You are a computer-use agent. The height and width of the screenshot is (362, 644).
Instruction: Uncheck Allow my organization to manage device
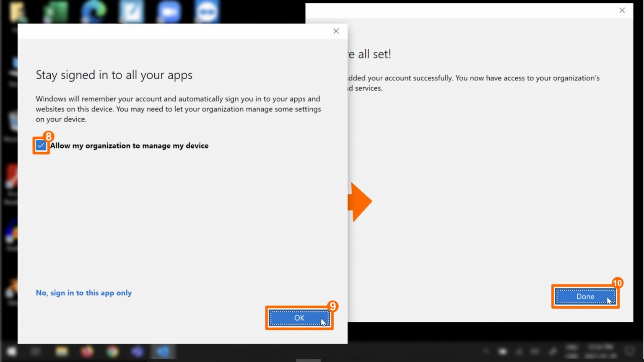[41, 146]
